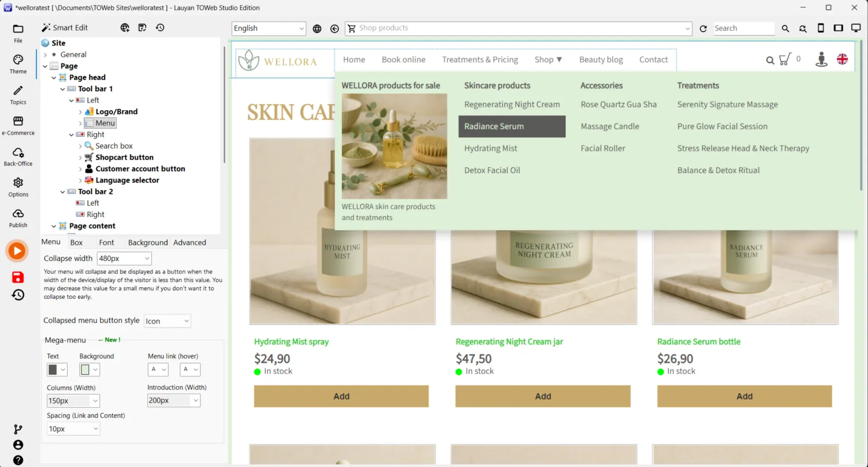Viewport: 868px width, 467px height.
Task: Click Treatments & Pricing menu item
Action: pos(480,60)
